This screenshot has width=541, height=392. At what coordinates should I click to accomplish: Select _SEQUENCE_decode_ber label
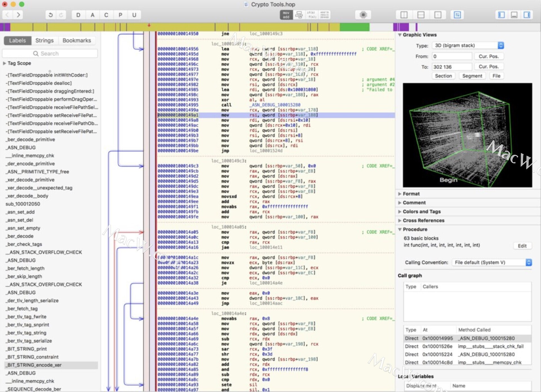click(x=34, y=389)
